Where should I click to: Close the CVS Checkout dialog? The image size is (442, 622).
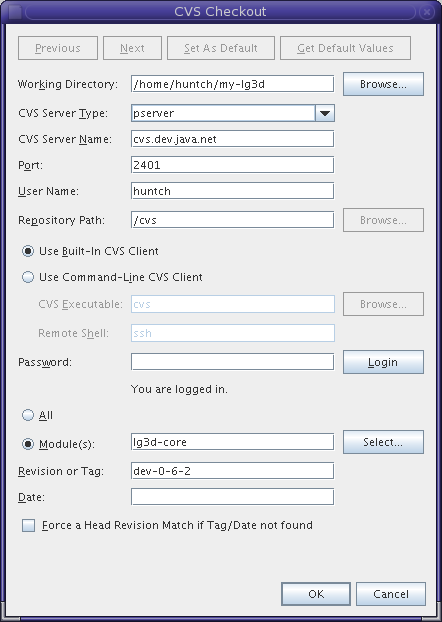(427, 12)
